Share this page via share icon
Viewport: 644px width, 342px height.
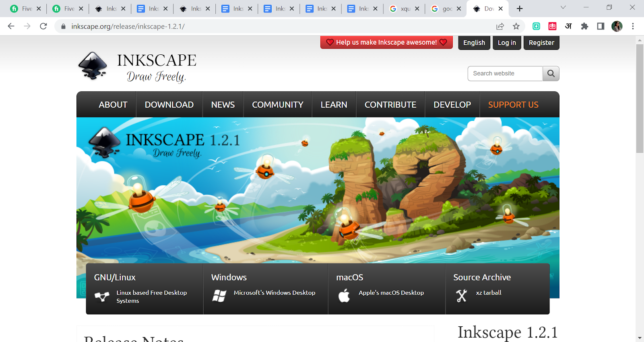tap(500, 26)
